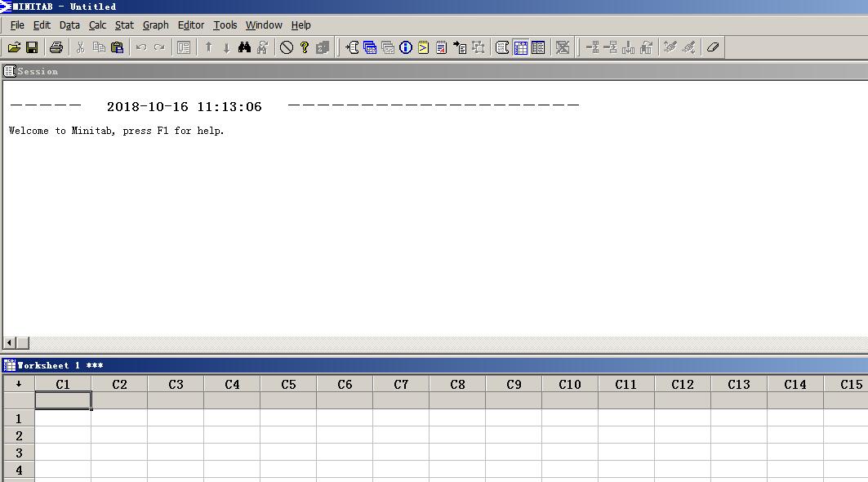Open the Tools menu
The width and height of the screenshot is (868, 482).
[x=225, y=25]
